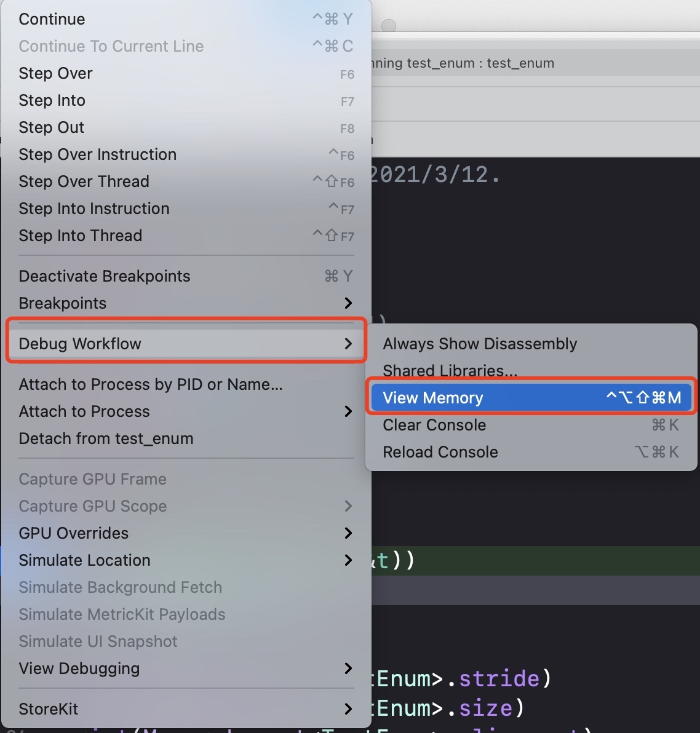
Task: Click Attach to Process by PID or Name…
Action: 186,384
